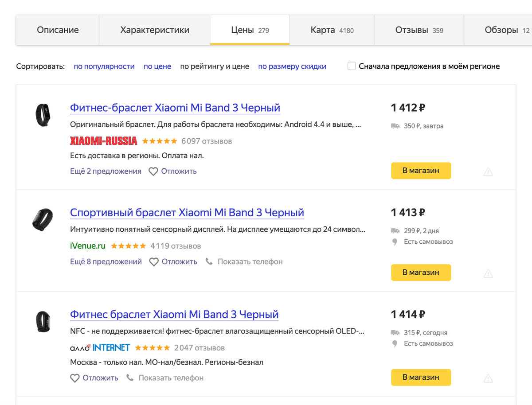Click heart icon in Алло Internet offer
Image resolution: width=532 pixels, height=405 pixels.
click(75, 378)
